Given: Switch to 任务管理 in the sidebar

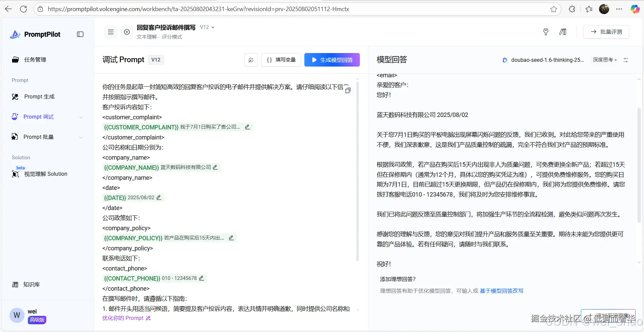Looking at the screenshot, I should (x=35, y=59).
